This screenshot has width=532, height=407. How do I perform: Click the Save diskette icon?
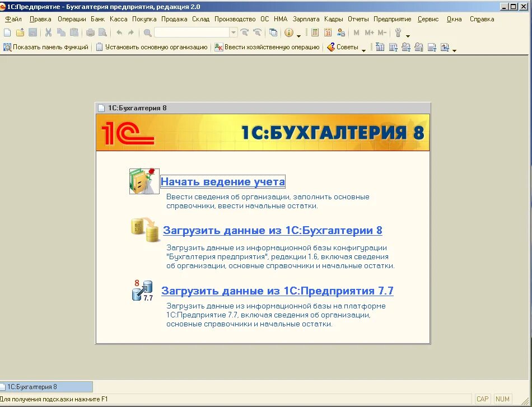(x=33, y=32)
